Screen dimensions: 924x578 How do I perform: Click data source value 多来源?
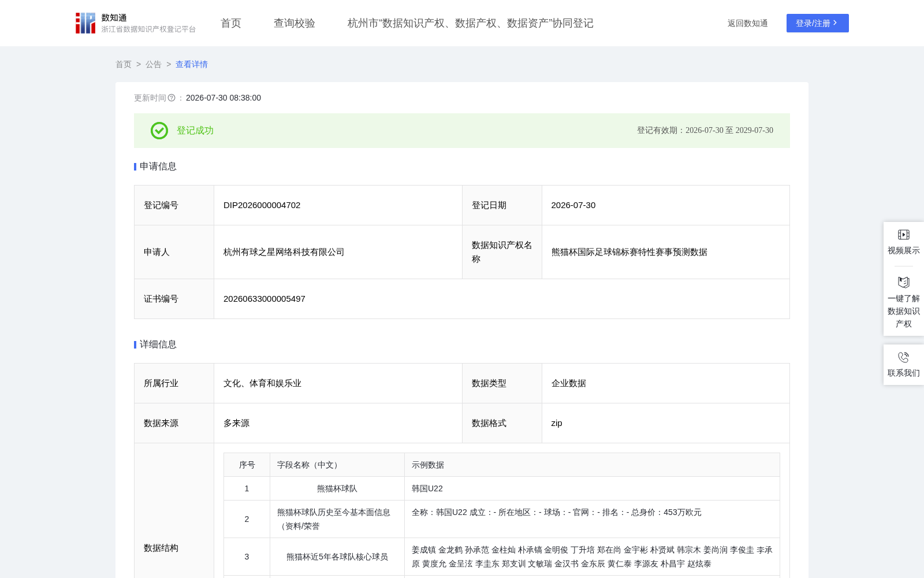point(237,423)
